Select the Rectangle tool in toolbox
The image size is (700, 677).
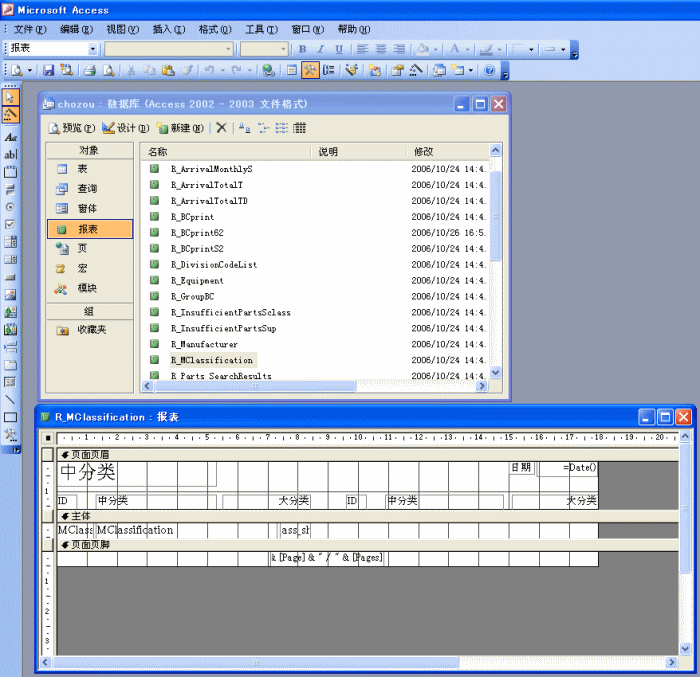(x=10, y=417)
